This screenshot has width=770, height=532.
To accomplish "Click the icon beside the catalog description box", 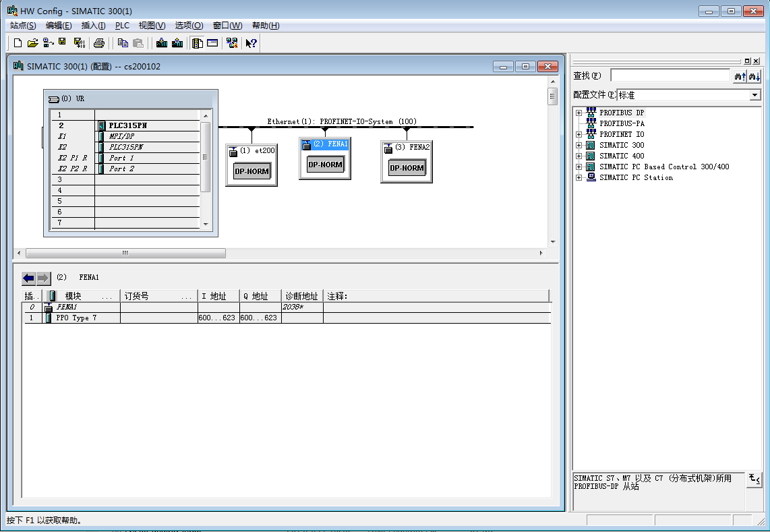I will click(x=754, y=479).
